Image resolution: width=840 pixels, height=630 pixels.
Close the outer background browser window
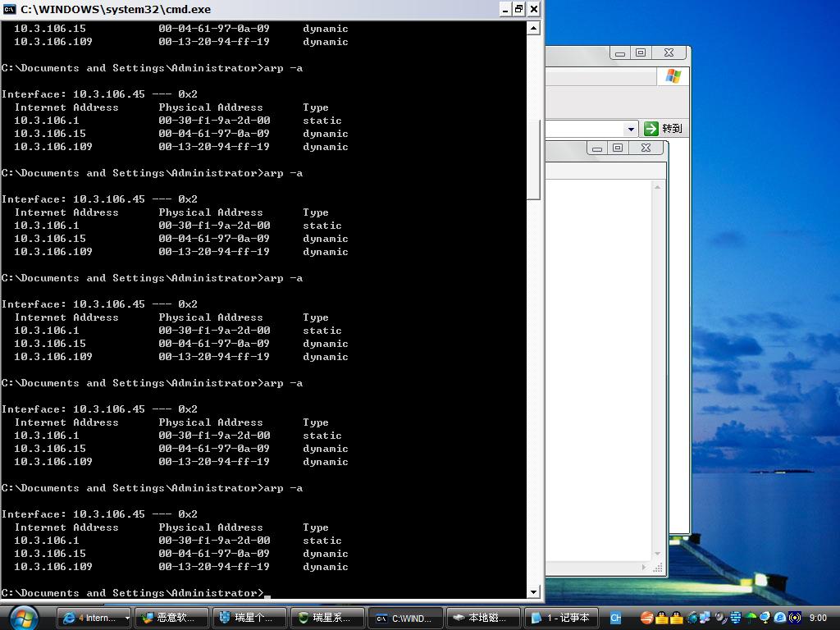click(669, 52)
